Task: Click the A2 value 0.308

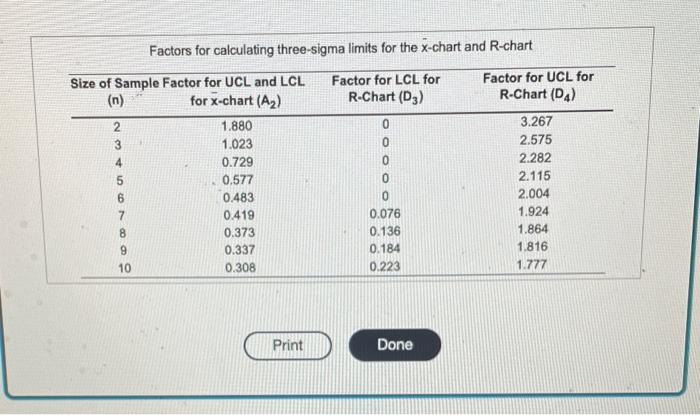Action: pyautogui.click(x=240, y=267)
